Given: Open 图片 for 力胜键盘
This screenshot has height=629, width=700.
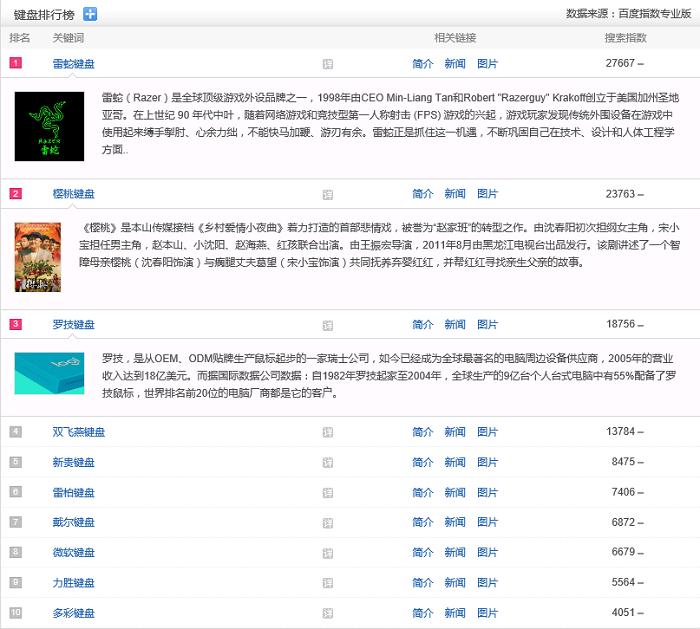Looking at the screenshot, I should (x=487, y=583).
